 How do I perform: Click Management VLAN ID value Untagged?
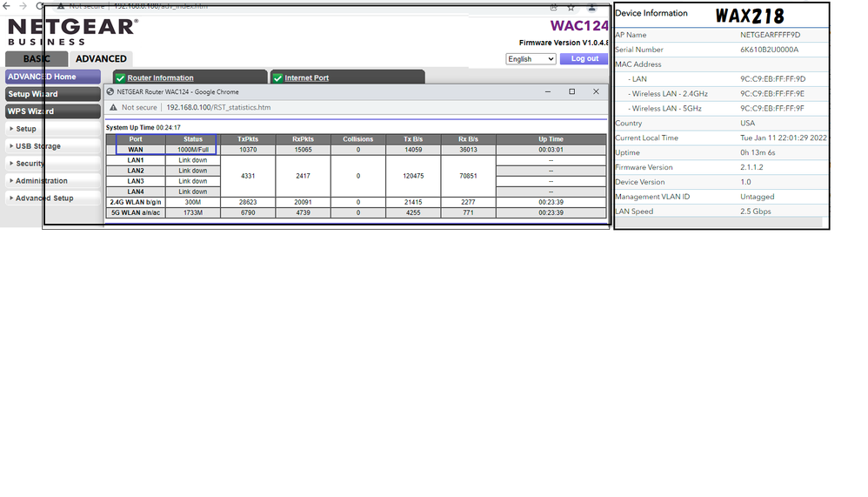coord(758,197)
